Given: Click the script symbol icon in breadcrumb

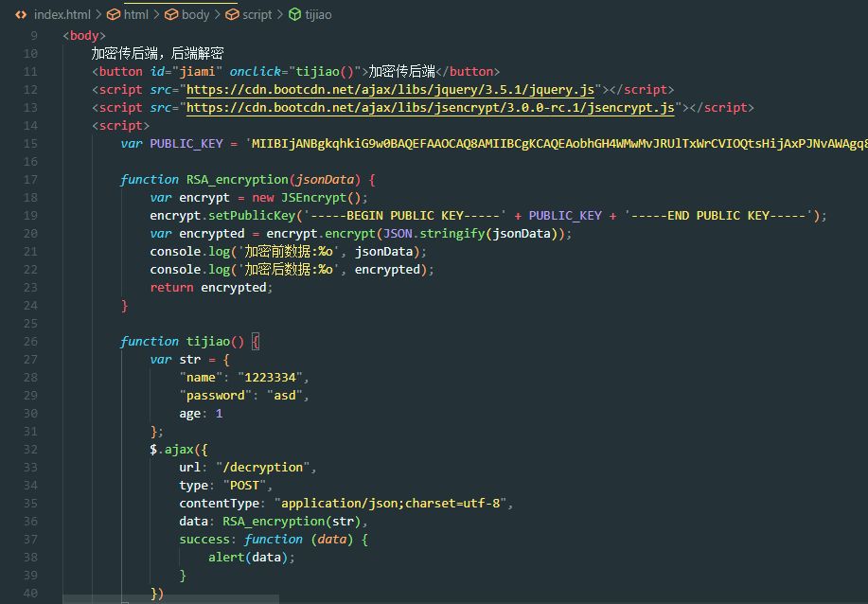Looking at the screenshot, I should pyautogui.click(x=233, y=15).
